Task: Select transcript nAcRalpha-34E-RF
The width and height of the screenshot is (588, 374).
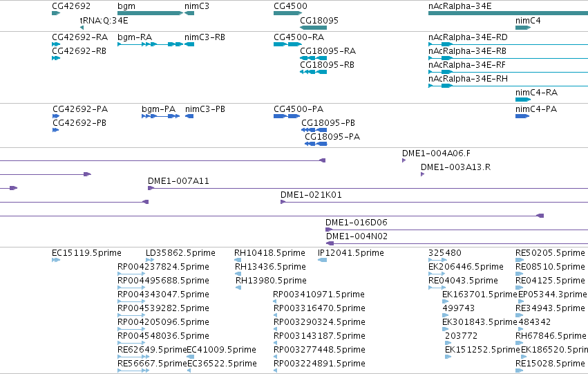Action: click(467, 65)
